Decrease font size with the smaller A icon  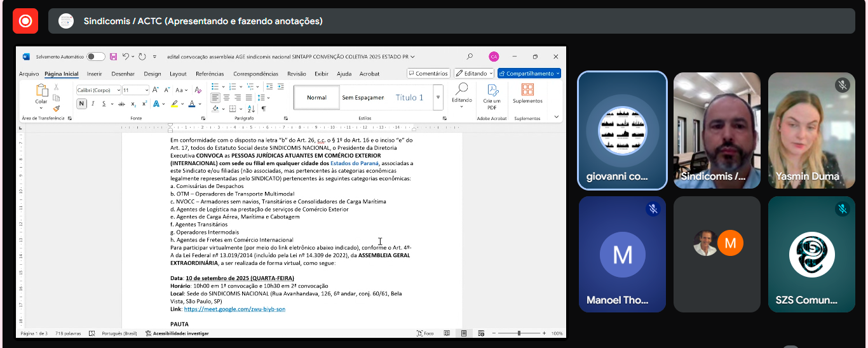167,90
